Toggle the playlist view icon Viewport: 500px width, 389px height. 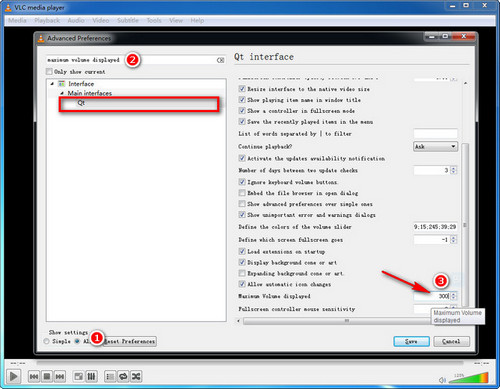click(x=110, y=377)
